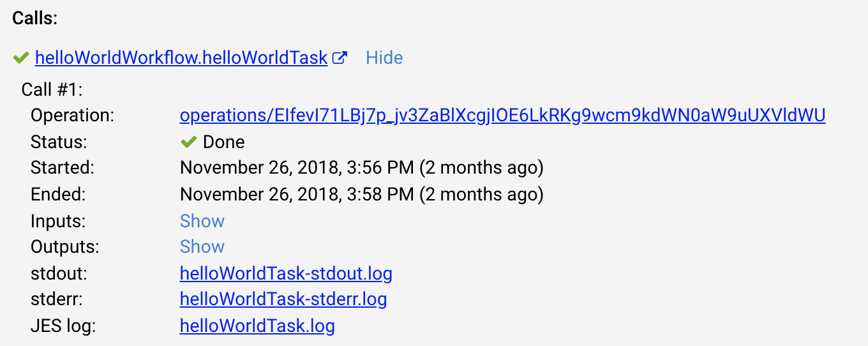Click the Operation: field label

[72, 116]
